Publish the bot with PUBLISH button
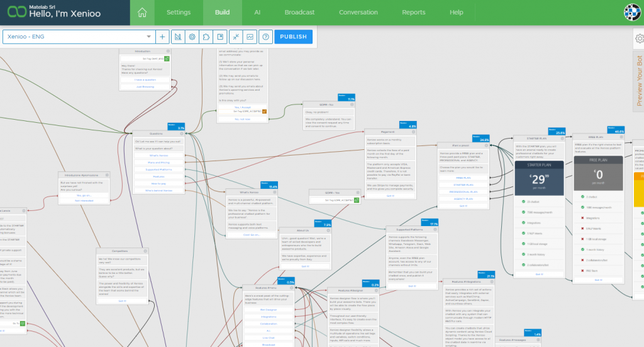644x347 pixels. click(293, 37)
